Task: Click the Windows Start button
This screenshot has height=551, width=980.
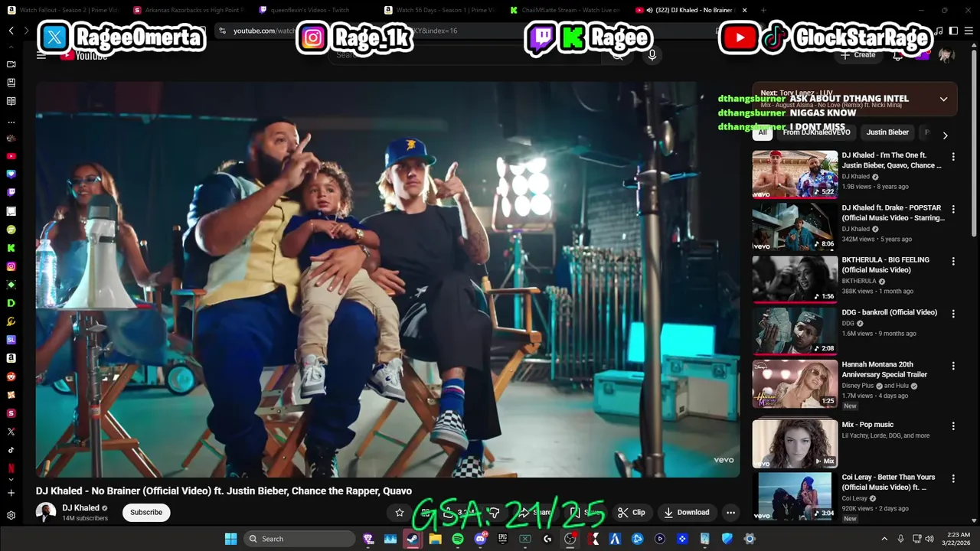Action: [x=230, y=539]
